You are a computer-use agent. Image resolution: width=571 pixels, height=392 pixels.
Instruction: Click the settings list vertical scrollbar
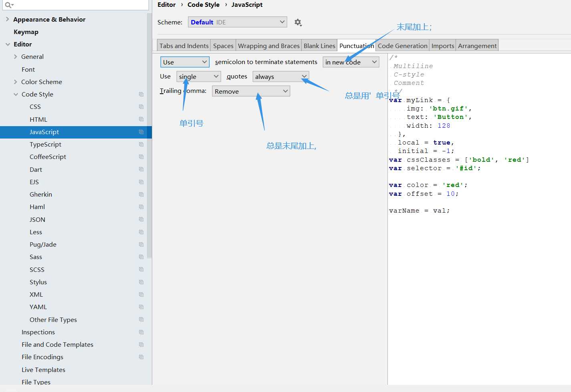pyautogui.click(x=149, y=136)
